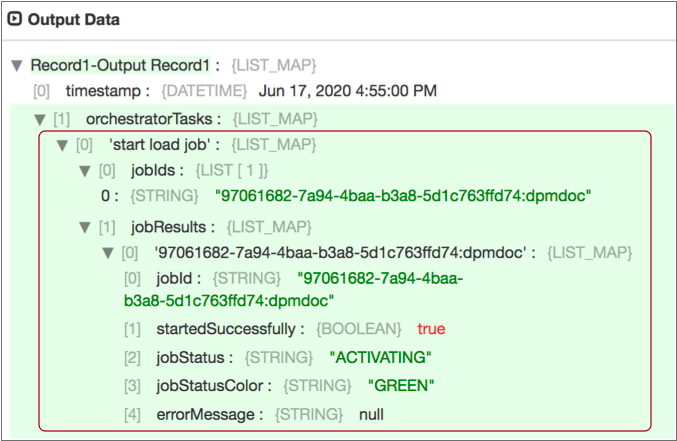Screen dimensions: 677x441
Task: Collapse the dpmdoc job result entry
Action: pos(108,252)
